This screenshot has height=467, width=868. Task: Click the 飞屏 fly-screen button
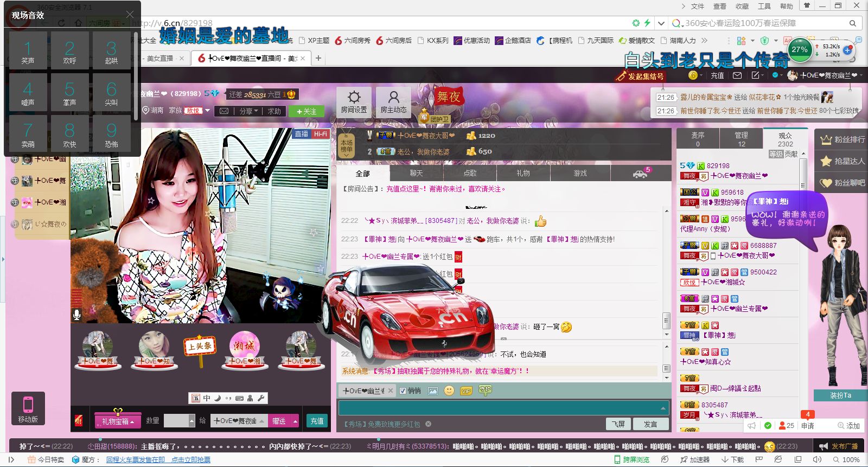point(618,424)
